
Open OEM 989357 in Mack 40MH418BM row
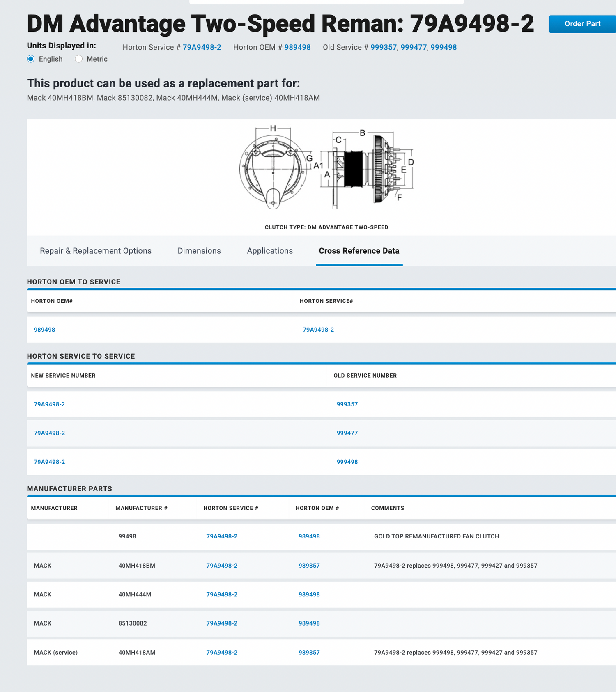pyautogui.click(x=309, y=566)
